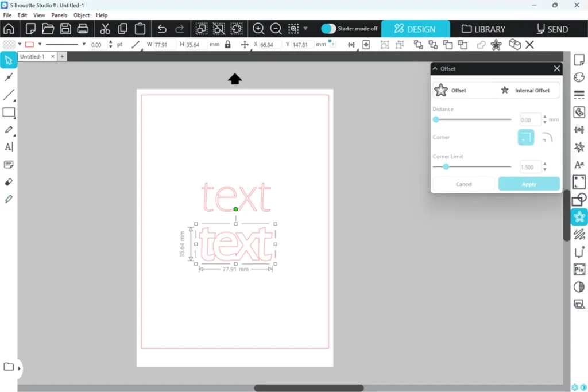The height and width of the screenshot is (392, 588).
Task: Click the Undo arrow icon
Action: point(162,29)
